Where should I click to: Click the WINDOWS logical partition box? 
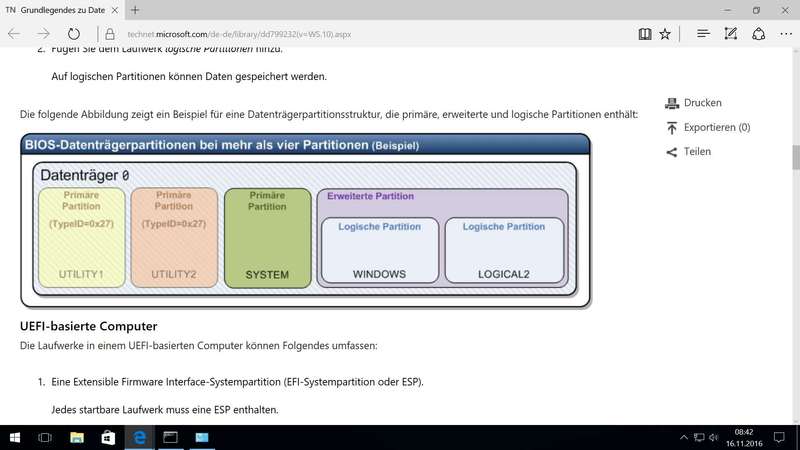tap(380, 250)
